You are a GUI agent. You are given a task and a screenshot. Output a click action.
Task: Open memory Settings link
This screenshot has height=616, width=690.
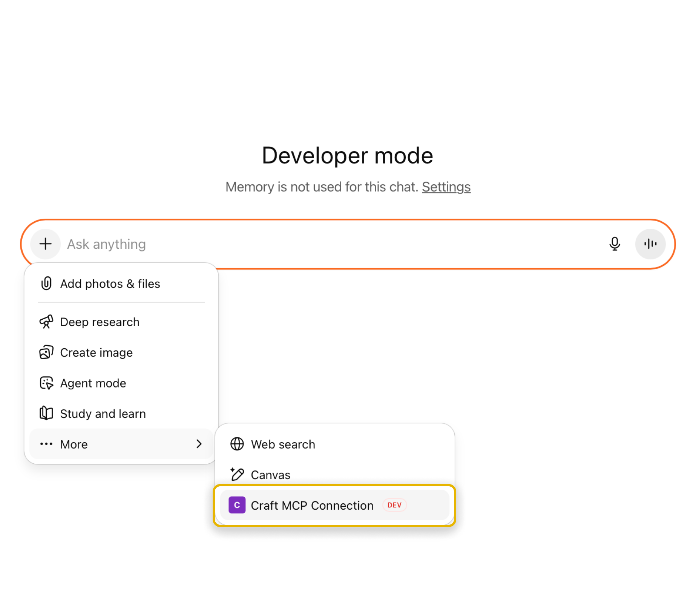[x=446, y=187]
